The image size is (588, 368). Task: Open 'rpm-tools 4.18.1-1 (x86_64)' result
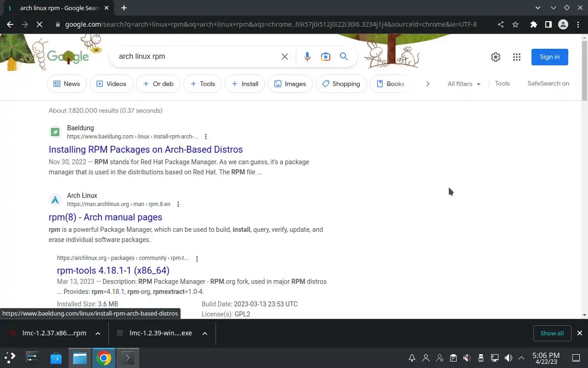point(113,270)
